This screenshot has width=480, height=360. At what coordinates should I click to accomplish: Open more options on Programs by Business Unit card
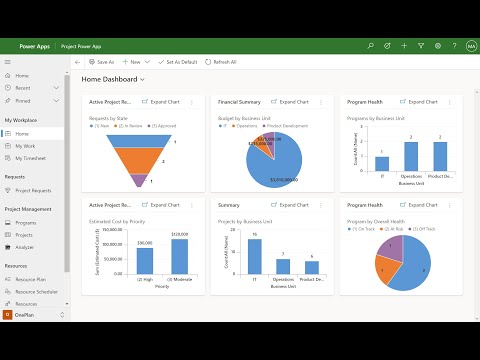[x=450, y=102]
